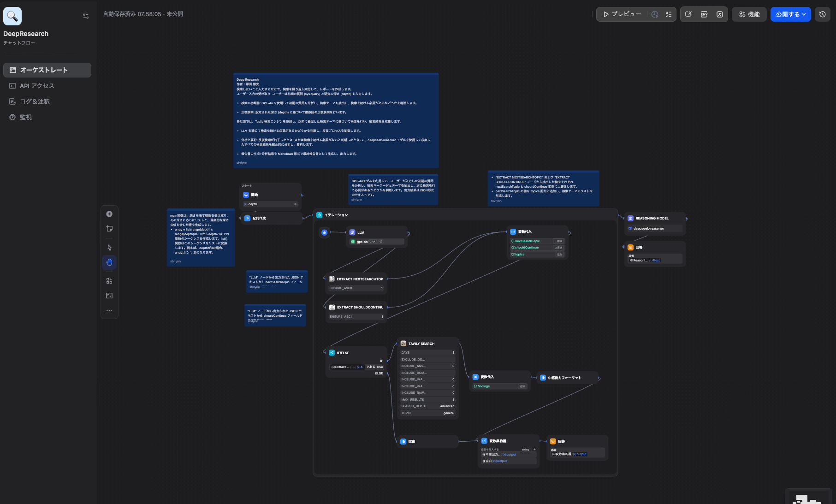Image resolution: width=836 pixels, height=504 pixels.
Task: Toggle the hand pan mode
Action: coord(109,262)
